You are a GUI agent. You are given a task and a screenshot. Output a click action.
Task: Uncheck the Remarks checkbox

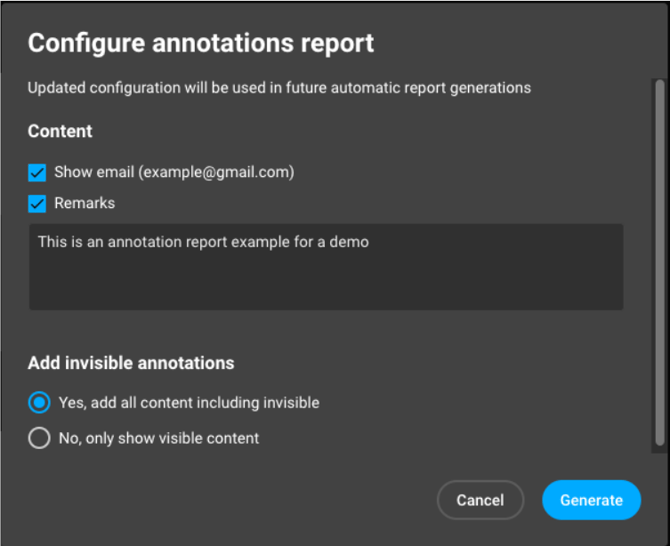[x=38, y=203]
